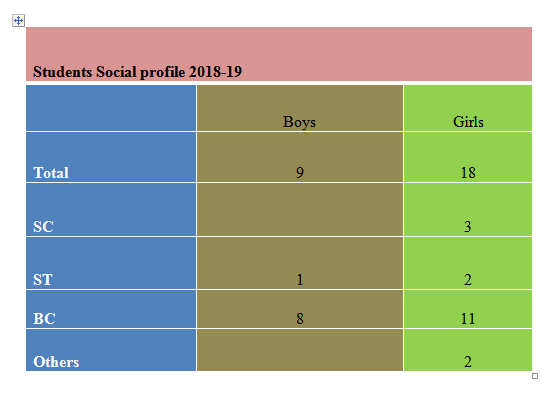Click the Girls column header cell
The width and height of the screenshot is (547, 393).
[468, 108]
